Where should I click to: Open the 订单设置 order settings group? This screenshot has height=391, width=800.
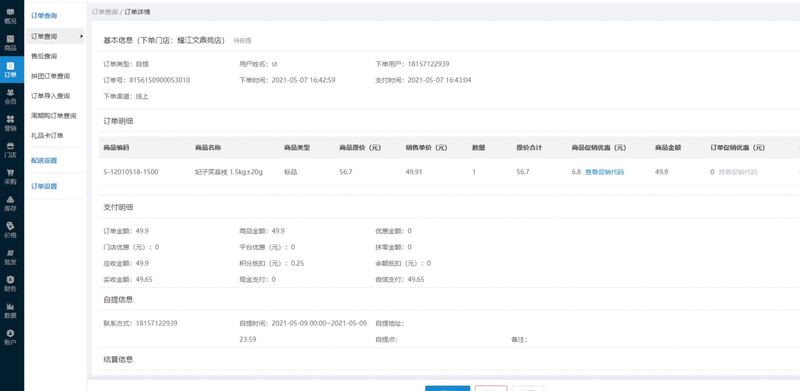(44, 186)
